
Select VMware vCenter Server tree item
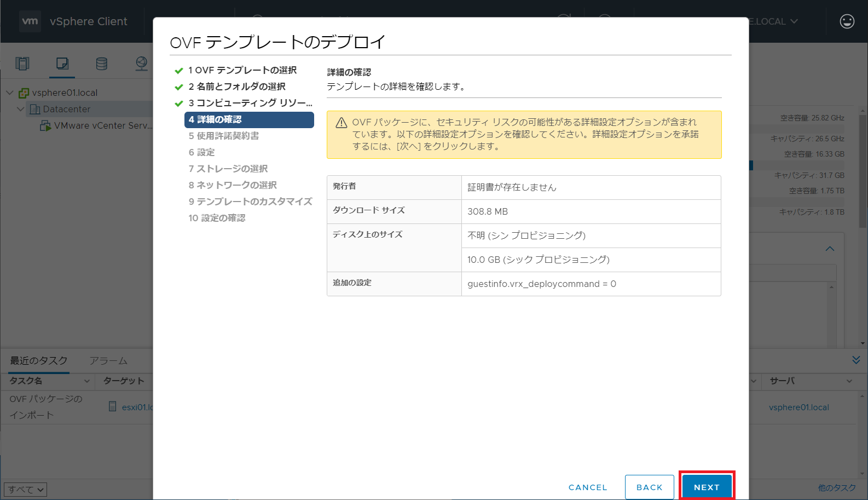tap(102, 125)
